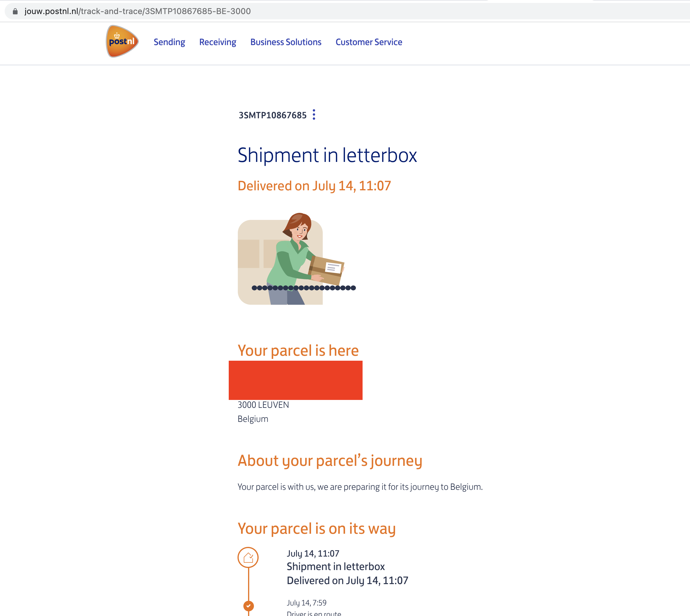
Task: Click the Shipment in letterbox heading
Action: 327,155
